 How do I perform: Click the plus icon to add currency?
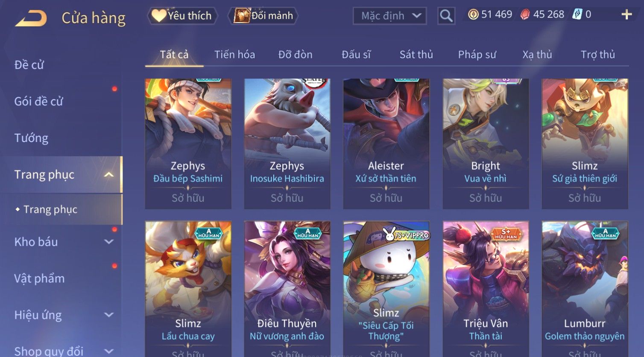[x=626, y=15]
